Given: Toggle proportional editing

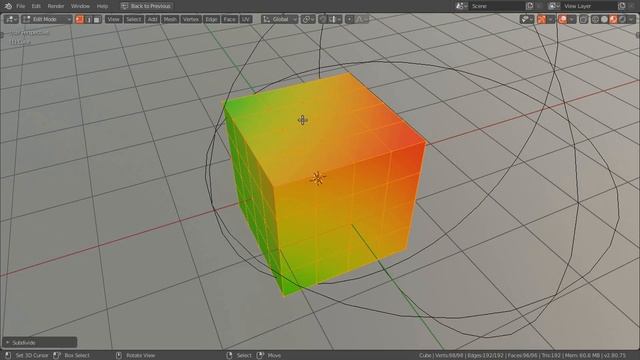Looking at the screenshot, I should (x=349, y=19).
